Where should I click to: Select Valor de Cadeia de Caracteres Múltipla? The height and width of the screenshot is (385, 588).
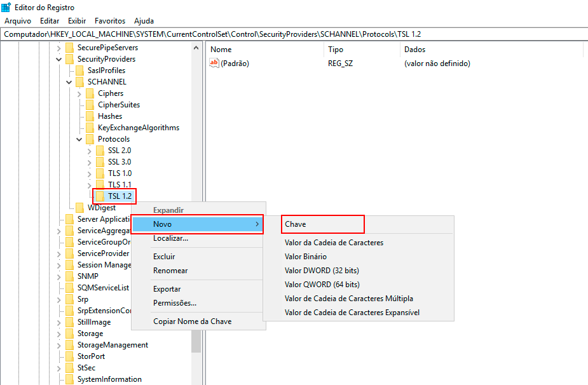[x=349, y=299]
